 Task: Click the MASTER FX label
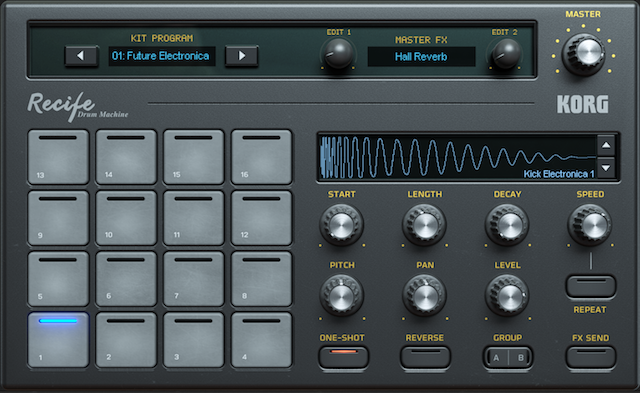pos(421,40)
